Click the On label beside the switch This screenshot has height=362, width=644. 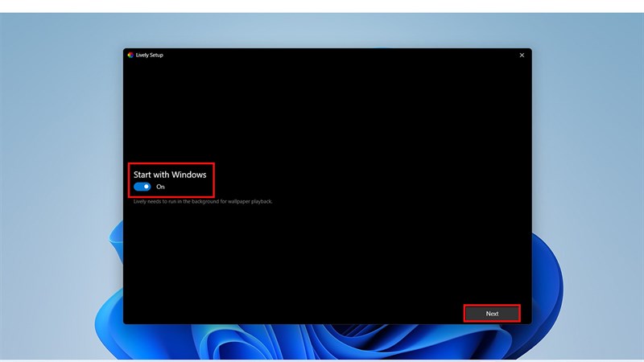160,187
